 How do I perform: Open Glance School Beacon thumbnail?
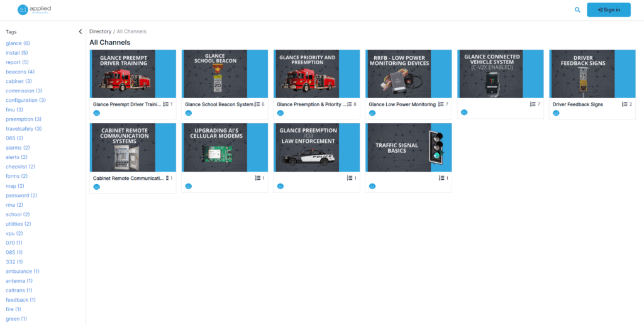(x=225, y=74)
